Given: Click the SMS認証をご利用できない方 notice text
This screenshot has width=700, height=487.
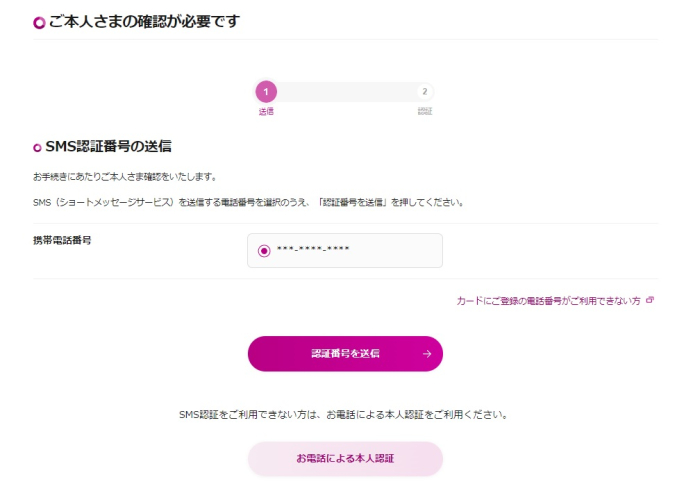Looking at the screenshot, I should (x=344, y=414).
